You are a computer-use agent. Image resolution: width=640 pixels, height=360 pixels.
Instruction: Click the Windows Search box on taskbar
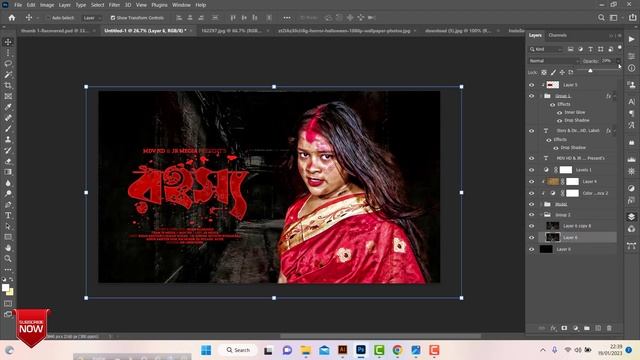click(x=238, y=350)
